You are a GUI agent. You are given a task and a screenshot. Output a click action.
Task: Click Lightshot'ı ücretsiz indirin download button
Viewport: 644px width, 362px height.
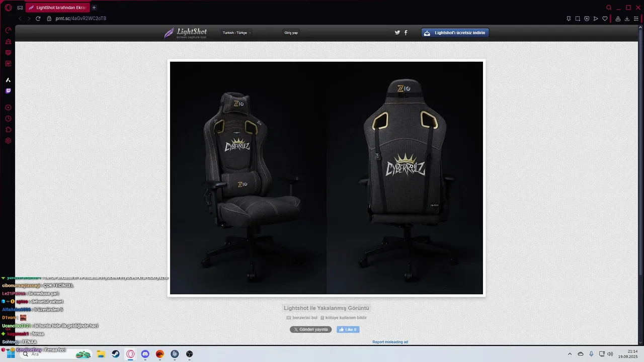coord(455,33)
